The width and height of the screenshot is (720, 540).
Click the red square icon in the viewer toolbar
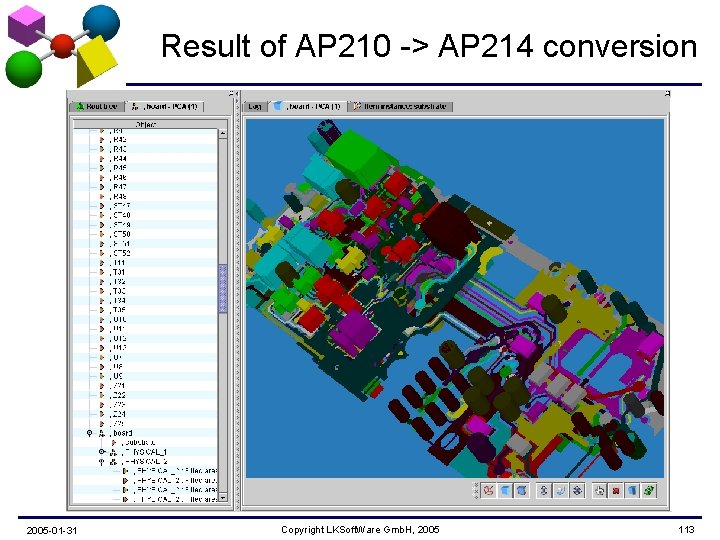click(616, 490)
